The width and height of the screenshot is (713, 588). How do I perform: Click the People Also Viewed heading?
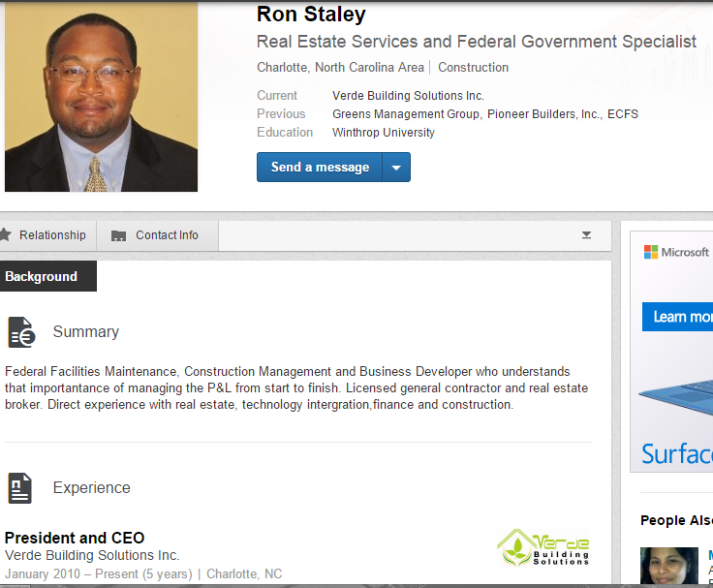tap(676, 520)
